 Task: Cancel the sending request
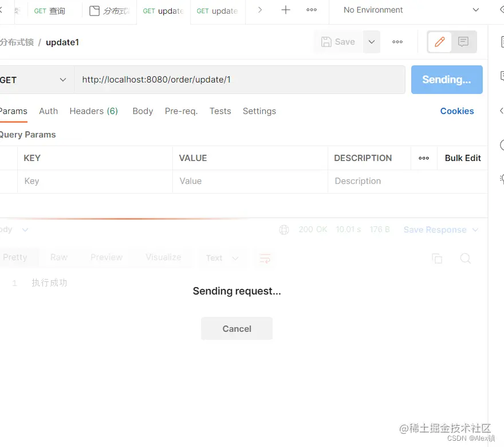tap(237, 328)
